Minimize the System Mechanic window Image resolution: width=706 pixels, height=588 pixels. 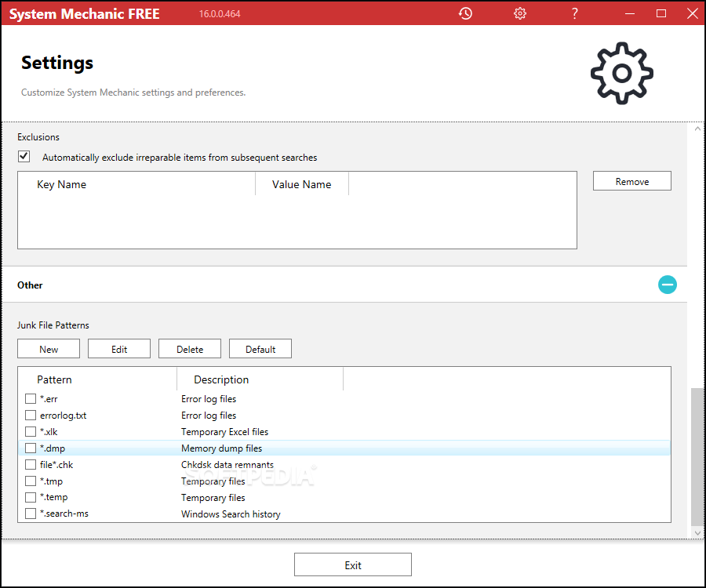(629, 13)
